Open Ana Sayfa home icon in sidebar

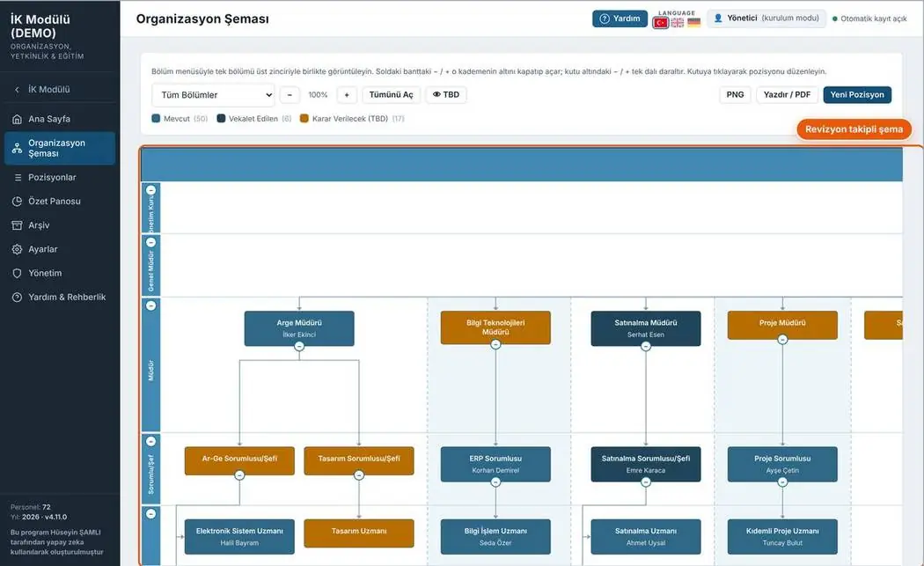point(17,119)
